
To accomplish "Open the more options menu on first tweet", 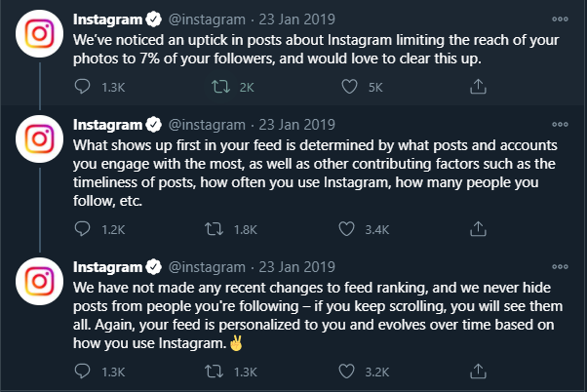I will click(559, 19).
